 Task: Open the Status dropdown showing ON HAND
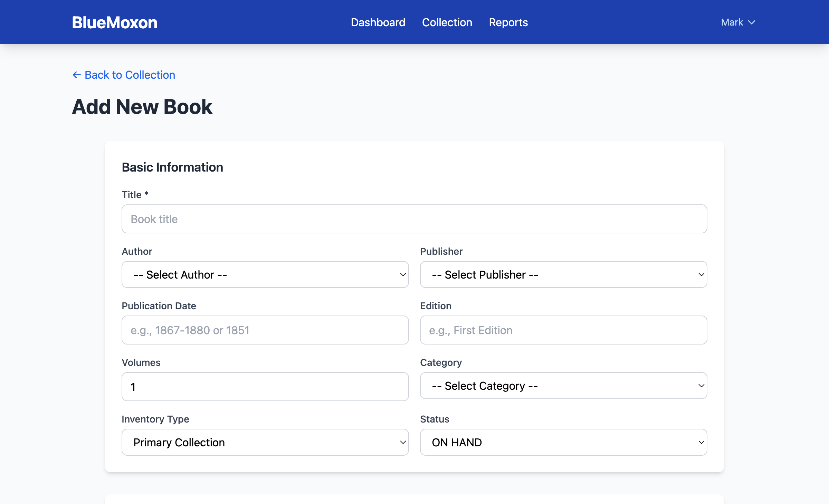563,442
